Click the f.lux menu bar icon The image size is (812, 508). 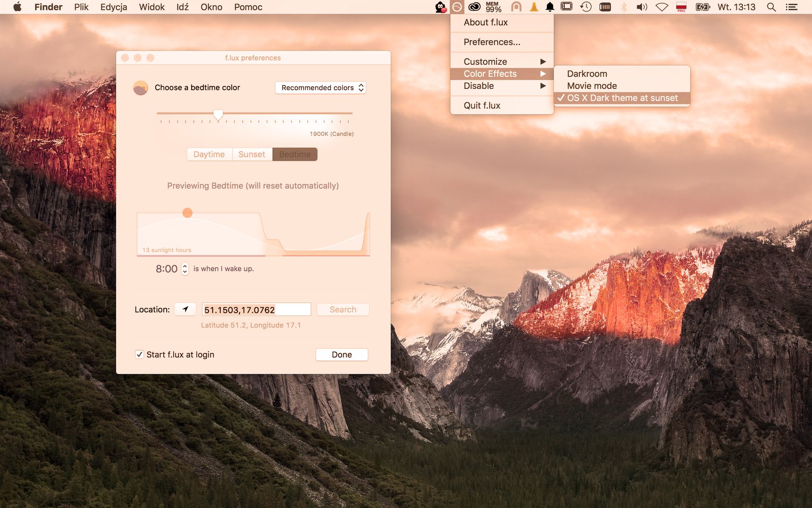tap(457, 7)
